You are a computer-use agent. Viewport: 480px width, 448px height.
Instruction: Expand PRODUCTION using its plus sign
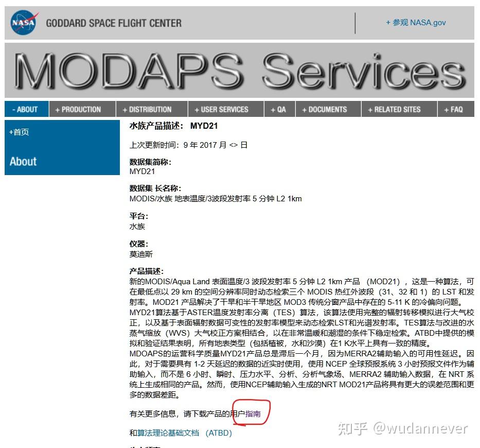(57, 109)
